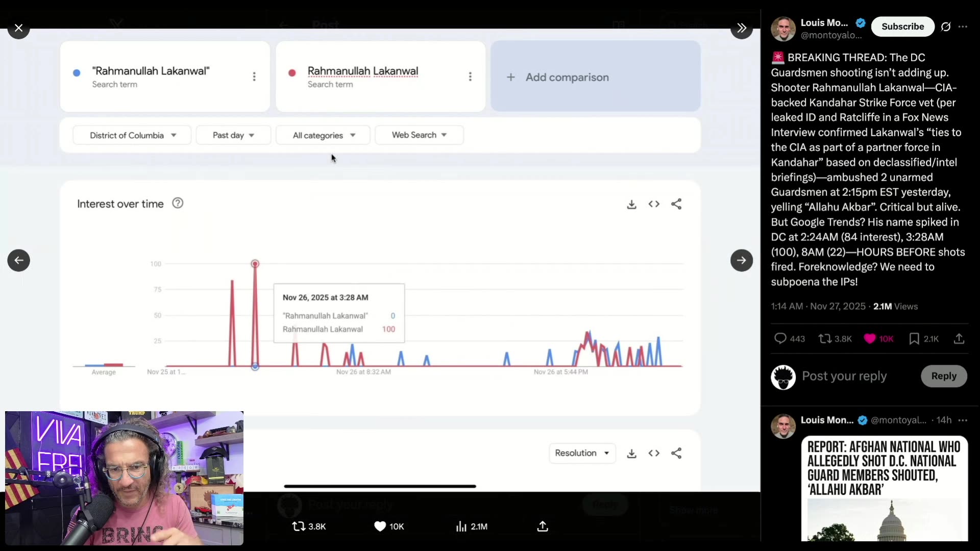Toggle the white like heart below the image
Screen dimensions: 980x551
(380, 526)
